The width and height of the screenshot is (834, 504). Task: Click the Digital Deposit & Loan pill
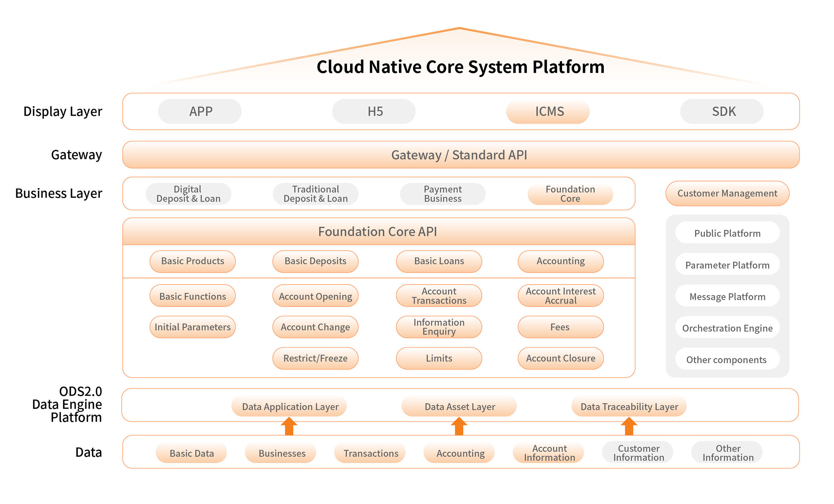pos(188,194)
